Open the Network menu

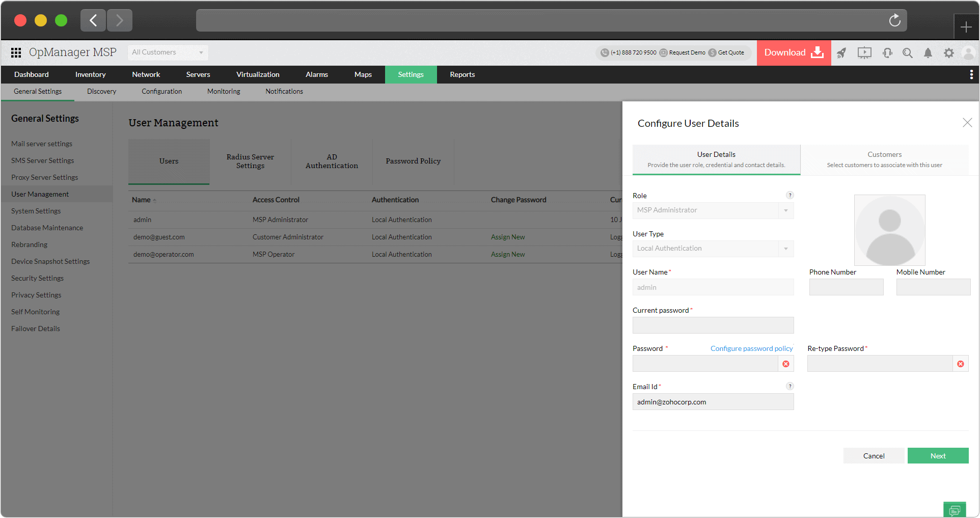click(146, 74)
